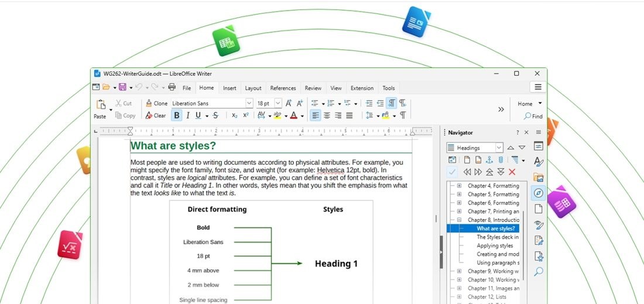Switch to the Insert tab
This screenshot has width=644, height=304.
pyautogui.click(x=229, y=88)
